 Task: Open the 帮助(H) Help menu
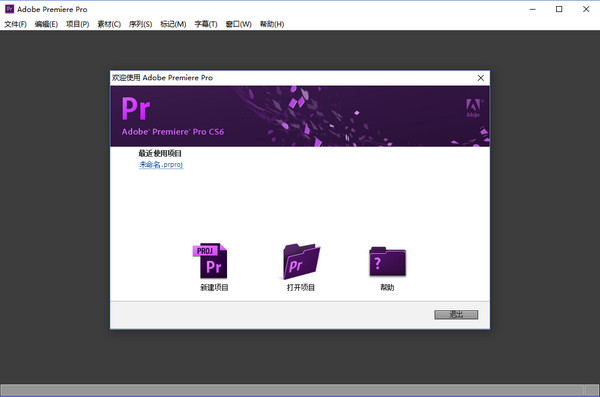(x=272, y=24)
